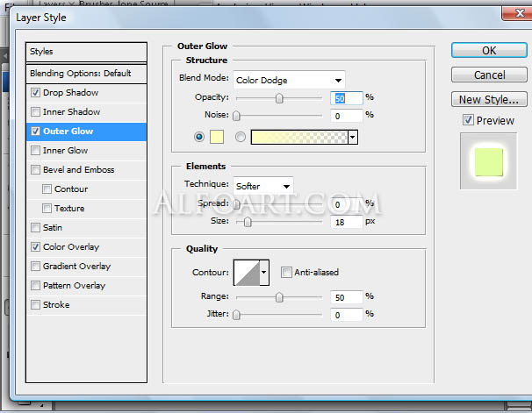Viewport: 532px width, 413px height.
Task: Open the Contour picker dropdown arrow
Action: click(264, 273)
